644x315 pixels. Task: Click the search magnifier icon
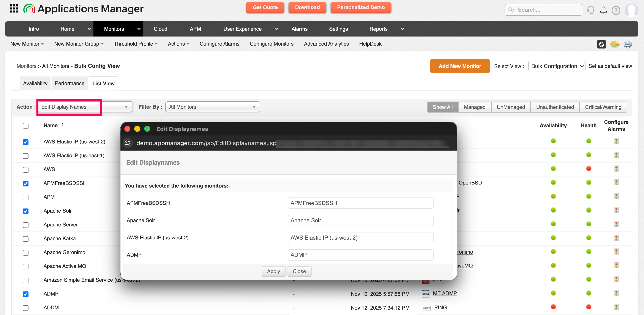[511, 10]
